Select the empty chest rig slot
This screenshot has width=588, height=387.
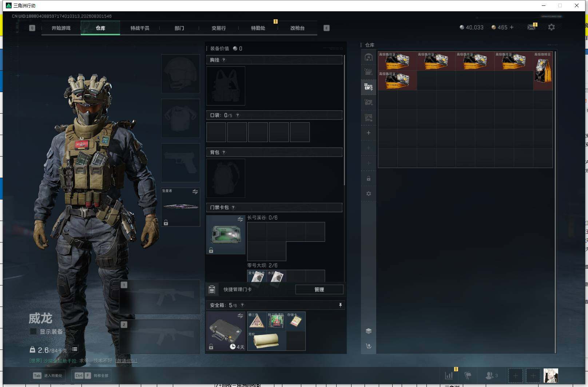click(x=226, y=86)
